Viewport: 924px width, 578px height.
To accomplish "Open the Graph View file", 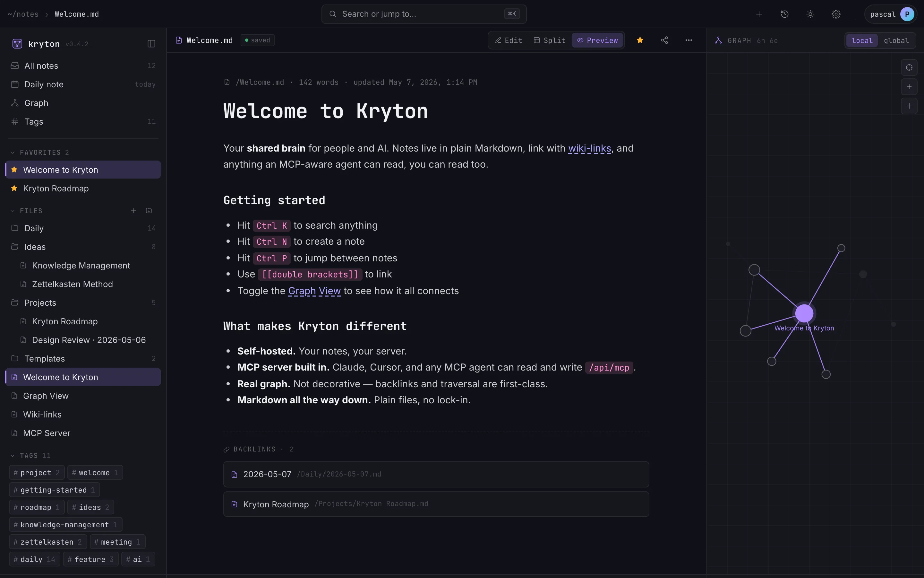I will click(83, 396).
